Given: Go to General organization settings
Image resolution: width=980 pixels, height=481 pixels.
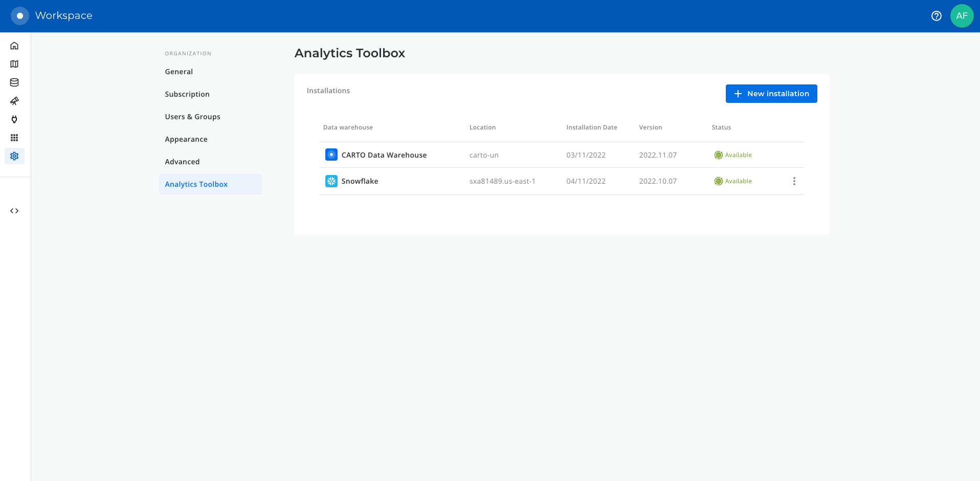Looking at the screenshot, I should (179, 72).
